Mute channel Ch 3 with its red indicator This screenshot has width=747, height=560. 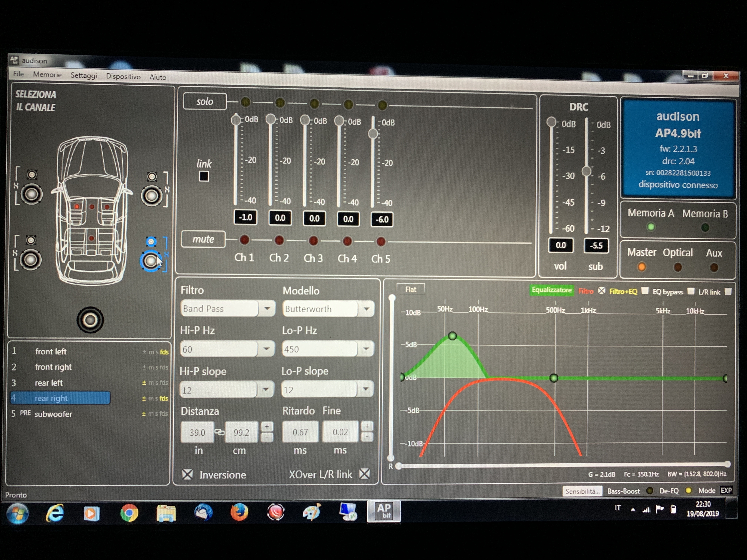(x=313, y=240)
